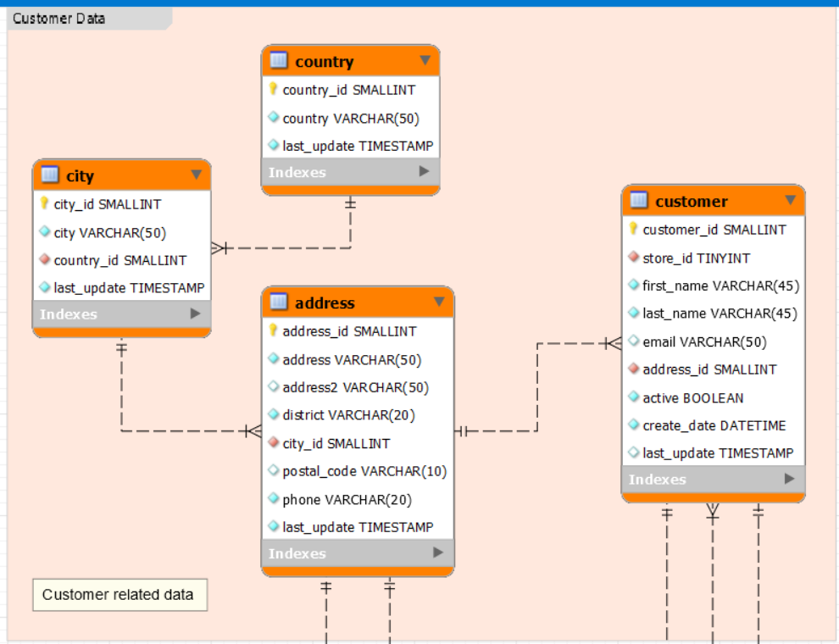This screenshot has height=644, width=839.
Task: Select 'active BOOLEAN' column
Action: pos(693,398)
